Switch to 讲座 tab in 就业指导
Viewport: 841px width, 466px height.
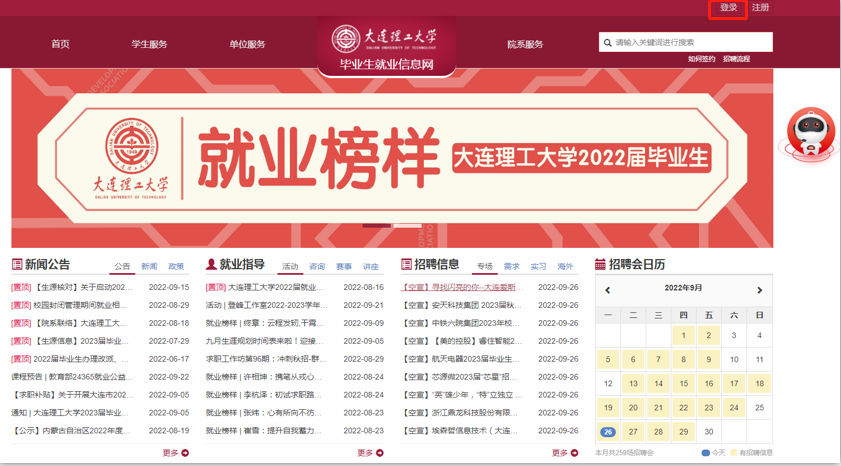click(x=371, y=266)
